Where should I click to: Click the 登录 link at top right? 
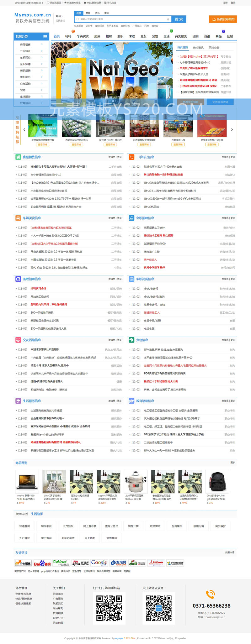coord(233,3)
